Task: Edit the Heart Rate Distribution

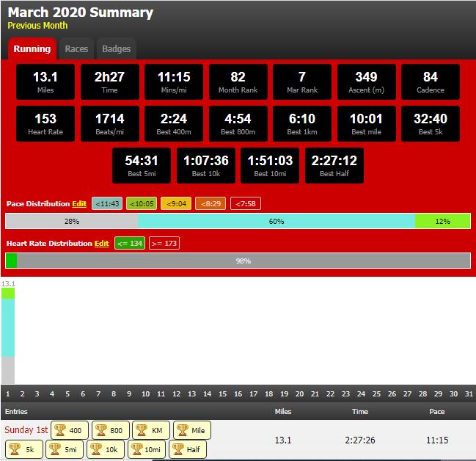Action: pyautogui.click(x=102, y=244)
